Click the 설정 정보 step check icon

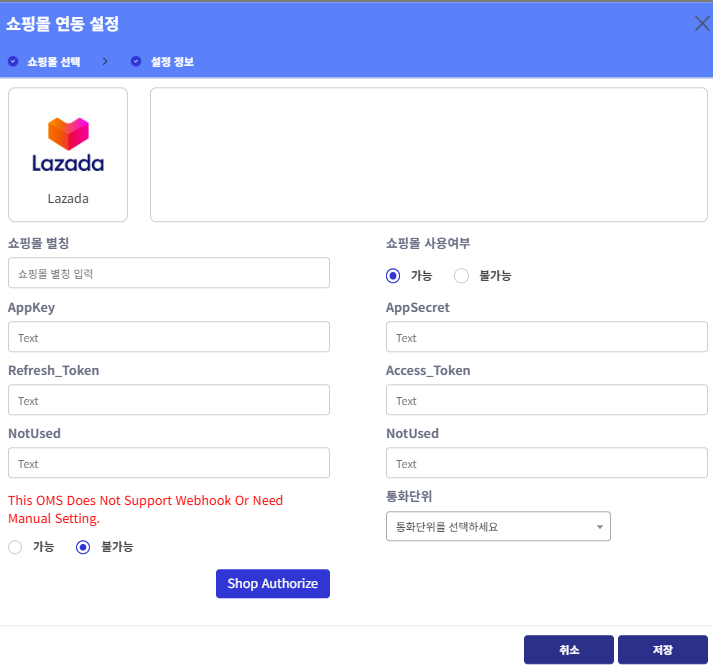(x=136, y=61)
